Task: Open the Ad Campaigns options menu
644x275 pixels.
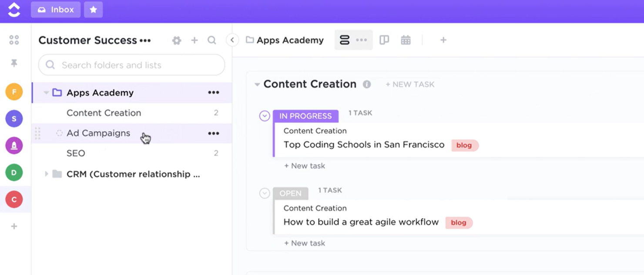Action: click(213, 133)
